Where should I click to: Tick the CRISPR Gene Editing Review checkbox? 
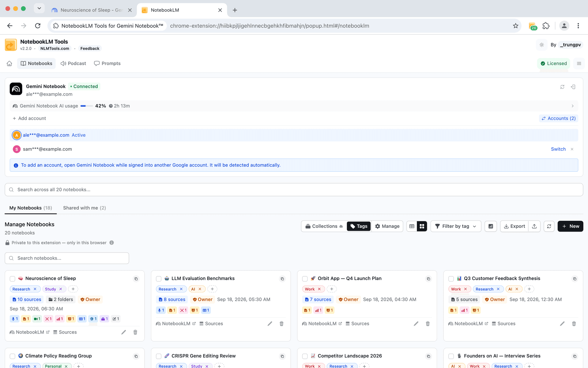coord(159,356)
